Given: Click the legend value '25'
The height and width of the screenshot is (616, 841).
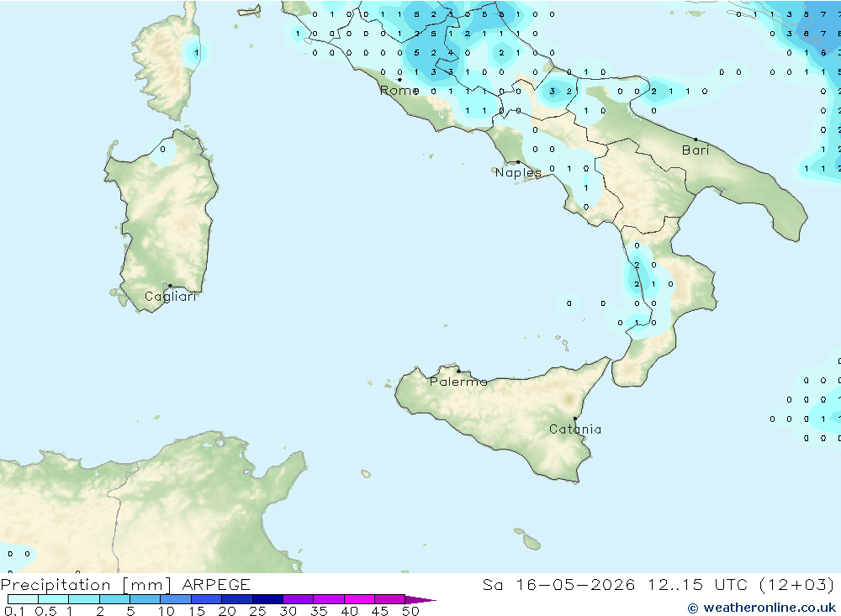Looking at the screenshot, I should (x=257, y=611).
